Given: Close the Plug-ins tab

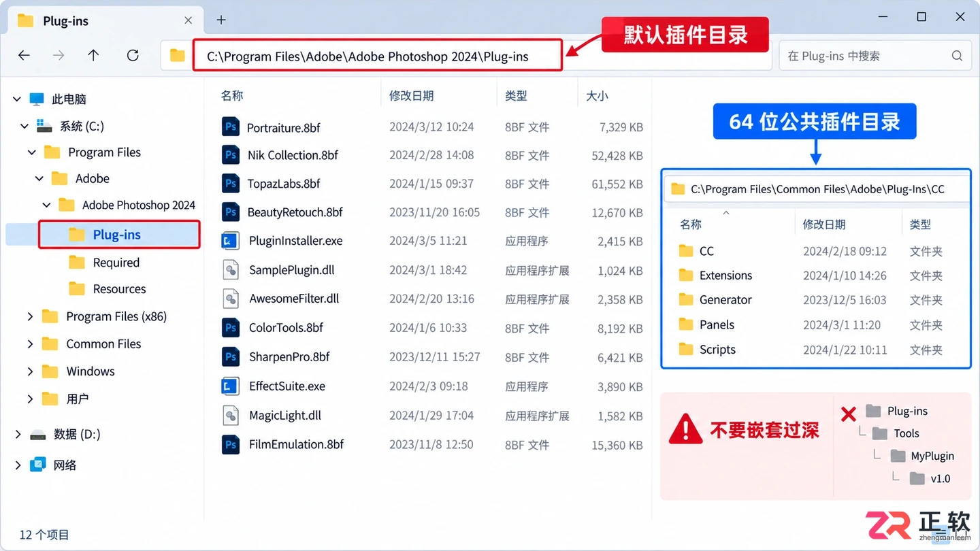Looking at the screenshot, I should [189, 20].
